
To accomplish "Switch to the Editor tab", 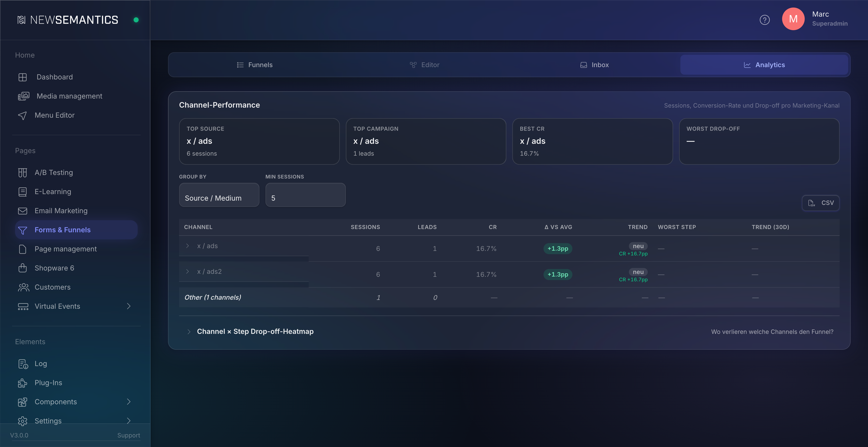I will pos(424,65).
